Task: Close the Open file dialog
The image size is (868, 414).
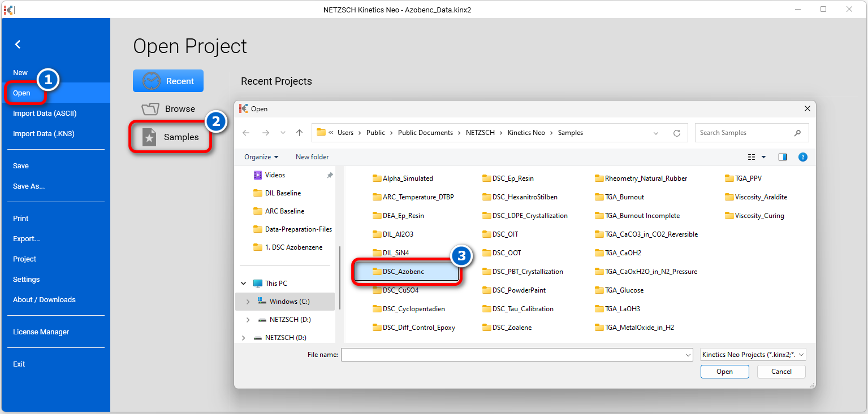Action: tap(806, 108)
